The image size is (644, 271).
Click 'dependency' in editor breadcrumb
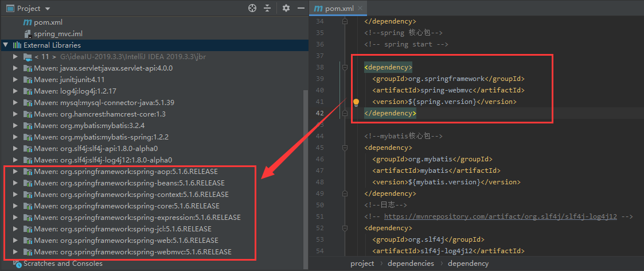468,263
